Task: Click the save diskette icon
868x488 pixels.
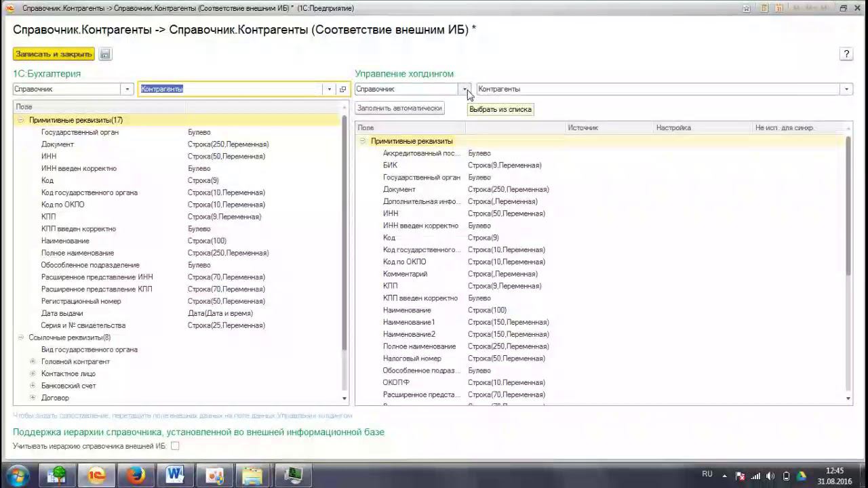Action: tap(105, 54)
